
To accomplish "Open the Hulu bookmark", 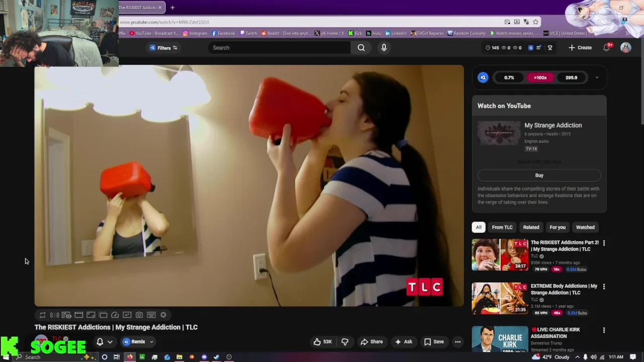I will (373, 33).
